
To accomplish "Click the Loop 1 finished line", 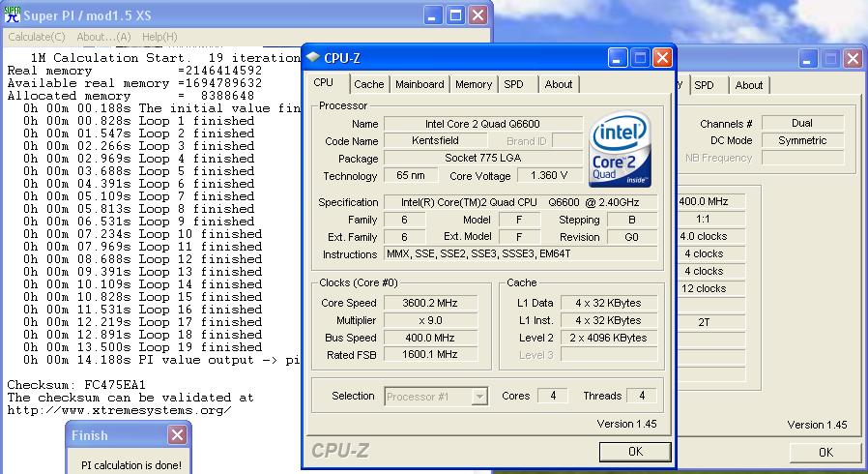I will (138, 121).
